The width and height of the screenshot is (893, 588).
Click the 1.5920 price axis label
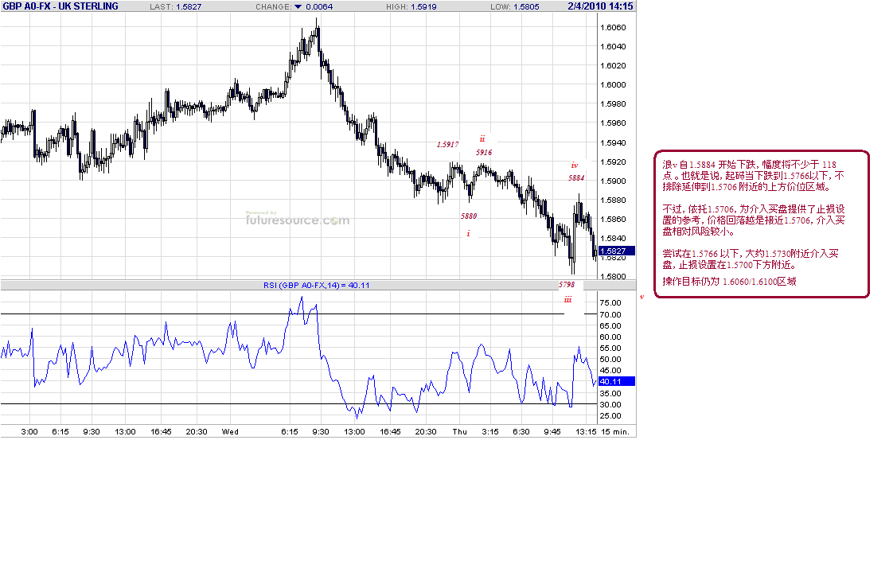tap(613, 162)
